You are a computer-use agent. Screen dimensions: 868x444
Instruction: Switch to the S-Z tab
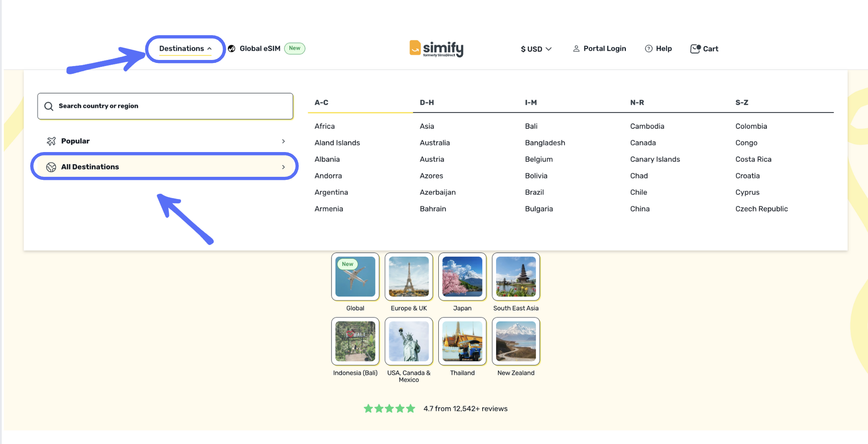[x=742, y=103]
